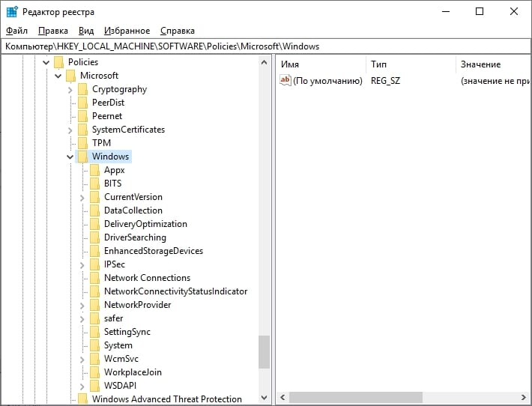This screenshot has height=406, width=532.
Task: Click the TPM folder icon
Action: 82,143
